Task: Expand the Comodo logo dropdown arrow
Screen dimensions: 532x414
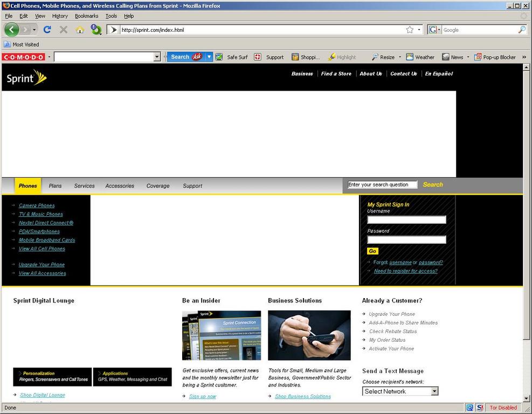Action: click(49, 57)
